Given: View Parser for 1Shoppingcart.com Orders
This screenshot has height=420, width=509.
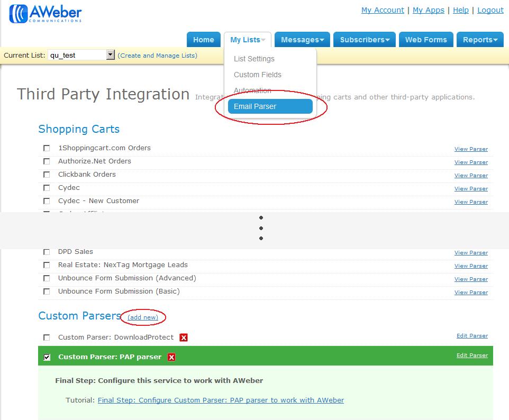Looking at the screenshot, I should click(471, 149).
